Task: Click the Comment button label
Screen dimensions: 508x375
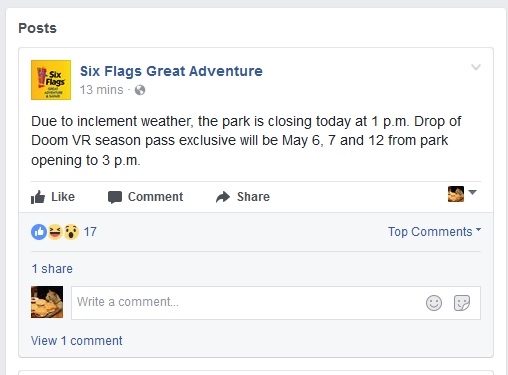Action: click(155, 197)
